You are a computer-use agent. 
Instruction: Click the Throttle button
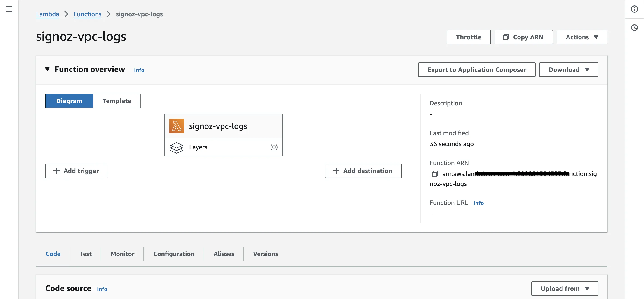pyautogui.click(x=469, y=37)
